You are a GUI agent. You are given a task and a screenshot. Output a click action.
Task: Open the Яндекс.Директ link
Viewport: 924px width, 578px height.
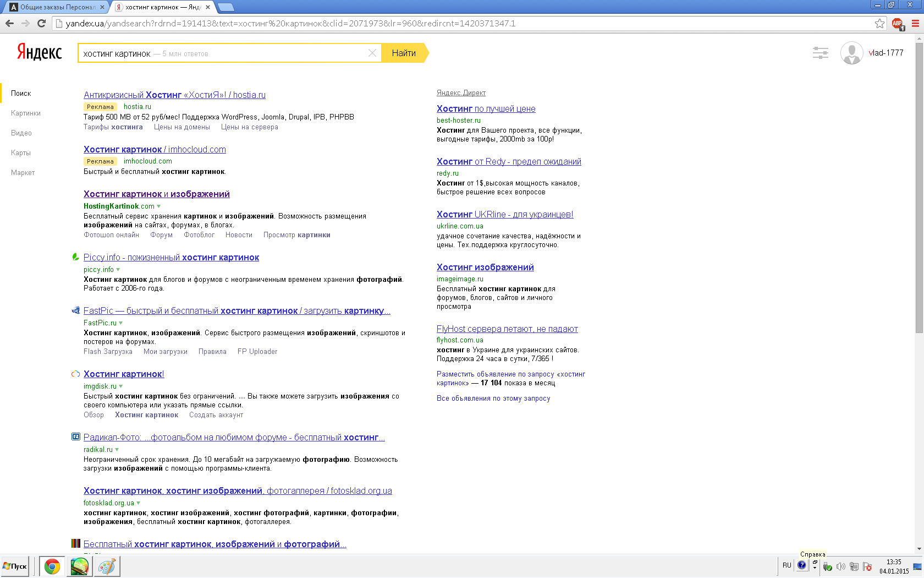[461, 92]
